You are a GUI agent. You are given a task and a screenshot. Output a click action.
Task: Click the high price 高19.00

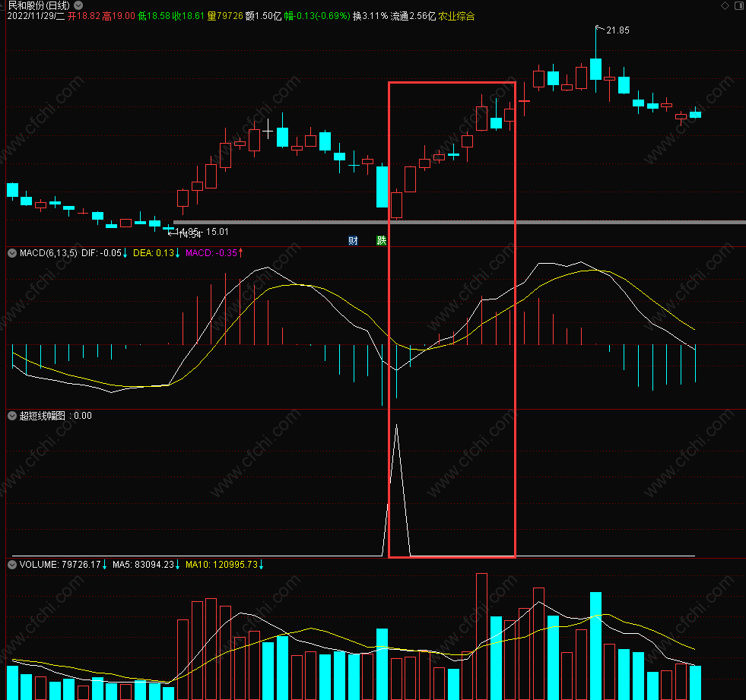tap(119, 16)
